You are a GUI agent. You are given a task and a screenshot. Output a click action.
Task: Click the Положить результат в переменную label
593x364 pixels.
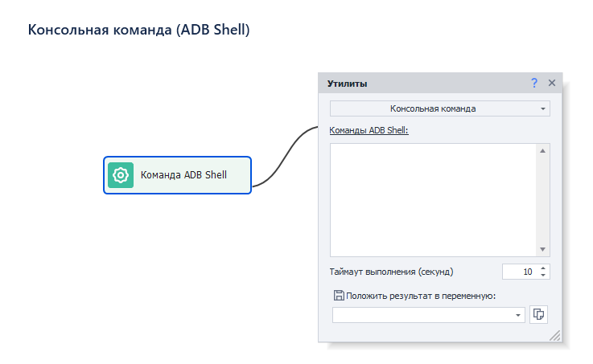[421, 296]
